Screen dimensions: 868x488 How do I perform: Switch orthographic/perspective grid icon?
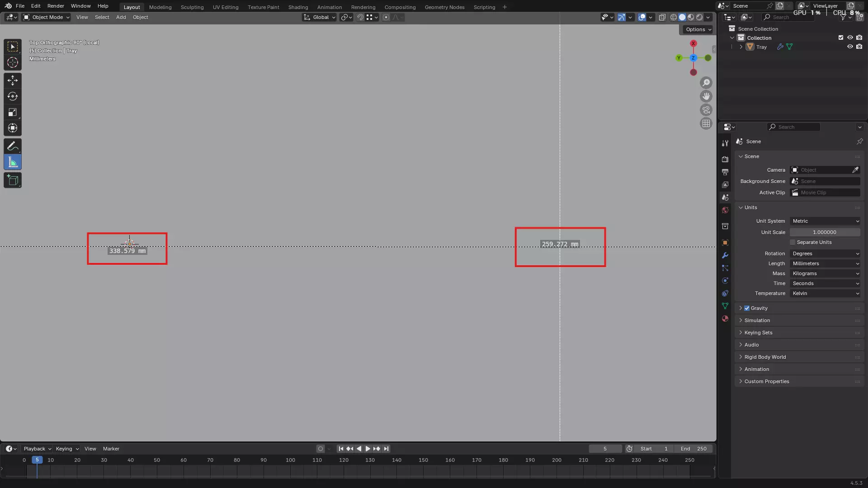706,123
